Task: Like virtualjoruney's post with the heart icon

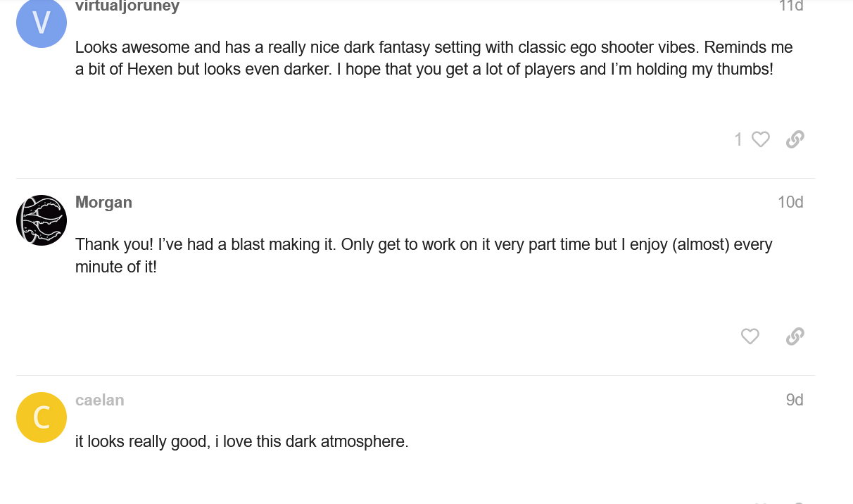Action: coord(760,139)
